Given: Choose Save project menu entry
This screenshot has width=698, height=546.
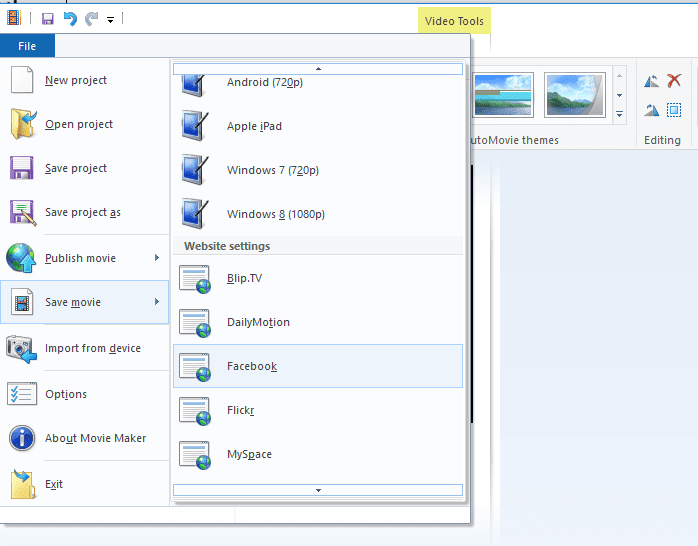Looking at the screenshot, I should 85,168.
